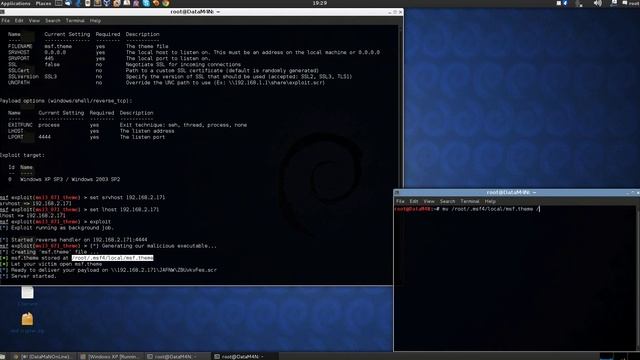
Task: Switch to Windows XP [Running] taskbar window
Action: coord(110,357)
